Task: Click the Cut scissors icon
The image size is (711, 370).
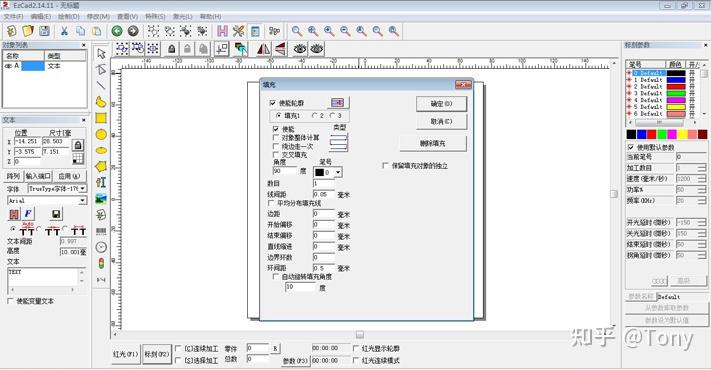Action: (x=64, y=31)
